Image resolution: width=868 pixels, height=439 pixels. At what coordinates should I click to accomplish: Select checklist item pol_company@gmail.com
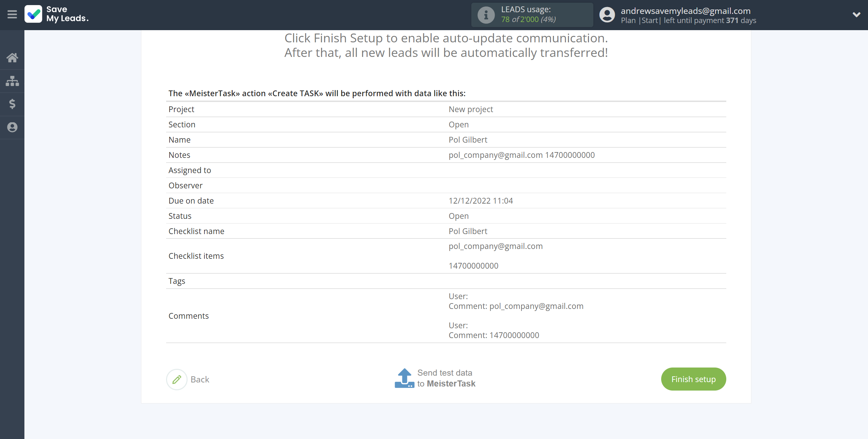click(x=495, y=246)
